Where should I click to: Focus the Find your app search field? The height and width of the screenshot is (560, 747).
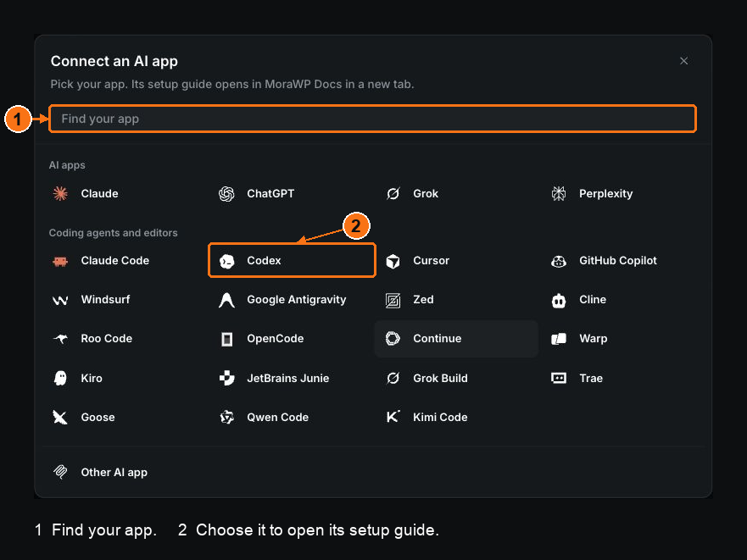[372, 119]
